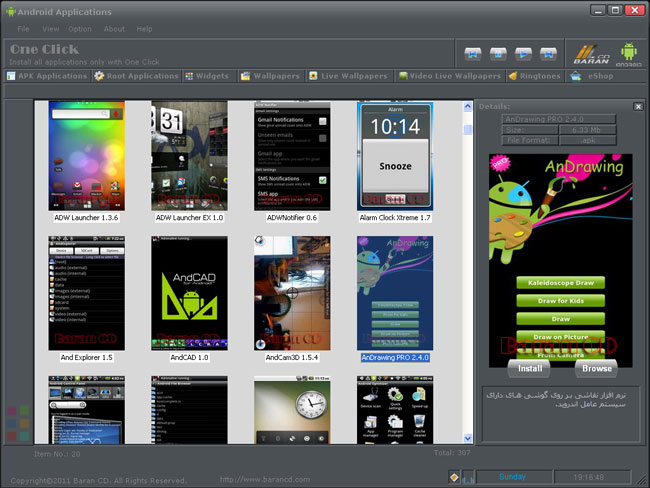The height and width of the screenshot is (488, 650).
Task: Click the Persian description text box
Action: pyautogui.click(x=560, y=415)
